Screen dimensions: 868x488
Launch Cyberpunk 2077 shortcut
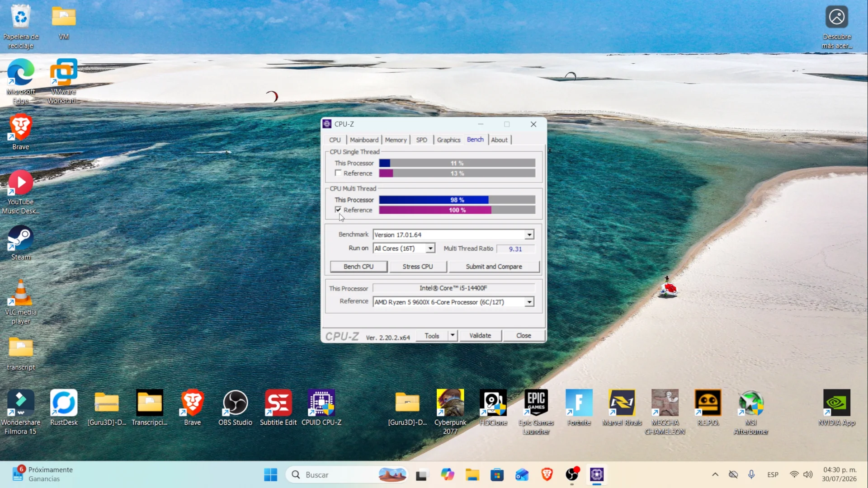tap(450, 412)
